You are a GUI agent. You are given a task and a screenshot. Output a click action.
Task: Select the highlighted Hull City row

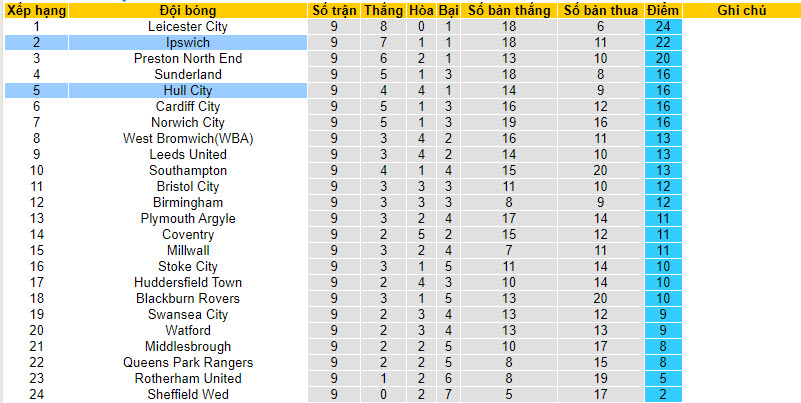tap(187, 90)
